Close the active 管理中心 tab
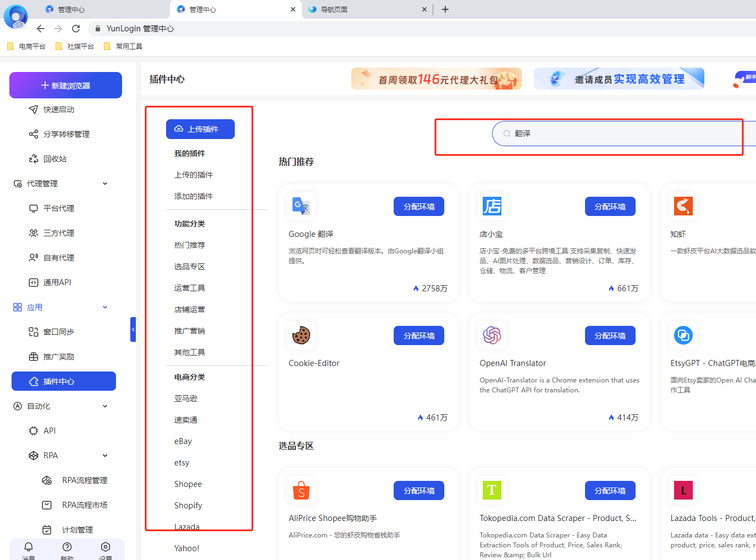 pos(293,9)
